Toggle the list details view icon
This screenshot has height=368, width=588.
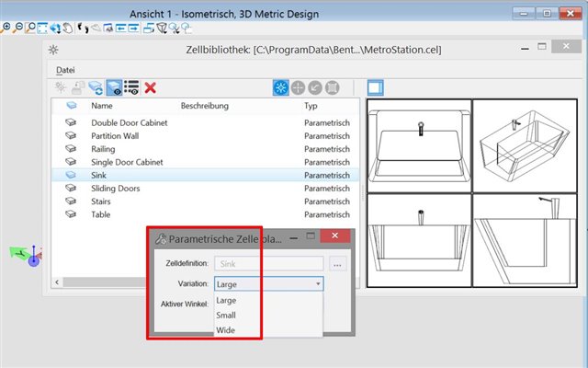[131, 87]
